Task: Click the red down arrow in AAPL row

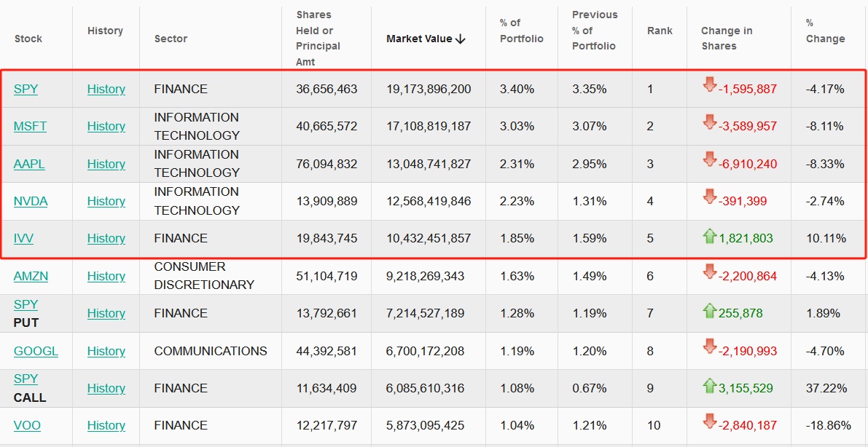Action: 709,161
